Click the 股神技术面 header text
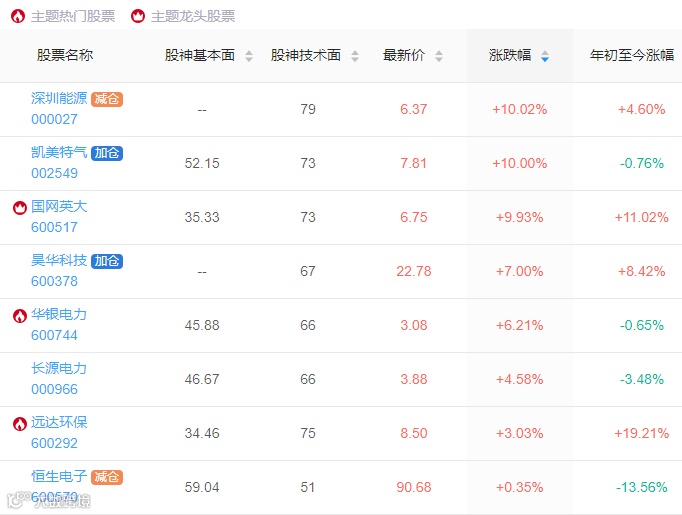This screenshot has width=682, height=515. point(306,55)
